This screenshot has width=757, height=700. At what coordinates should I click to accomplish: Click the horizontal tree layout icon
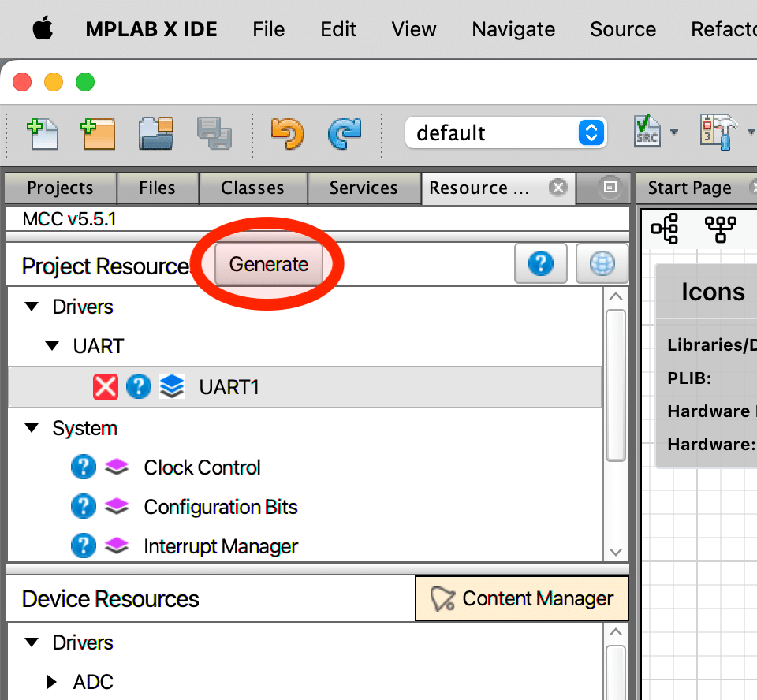click(665, 229)
